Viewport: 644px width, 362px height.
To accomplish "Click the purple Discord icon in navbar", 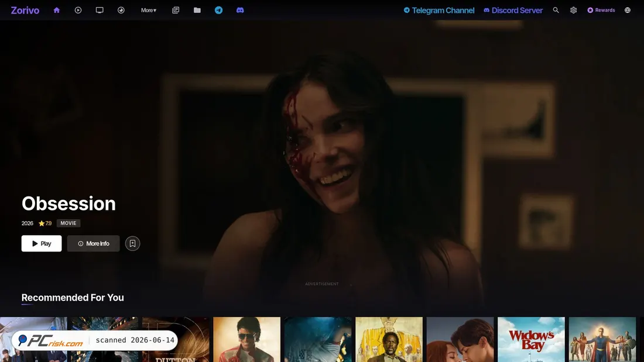I will [x=240, y=11].
